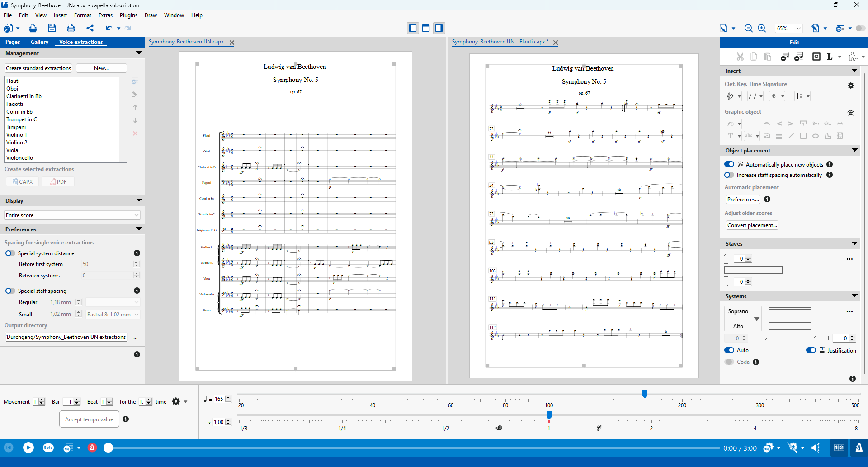Click the New... button
This screenshot has width=868, height=467.
pyautogui.click(x=101, y=68)
